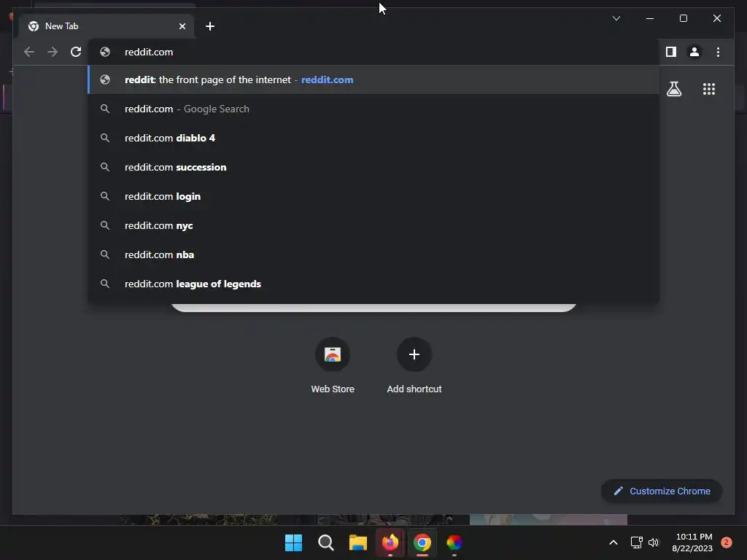
Task: Close the Chrome window
Action: coord(717,18)
